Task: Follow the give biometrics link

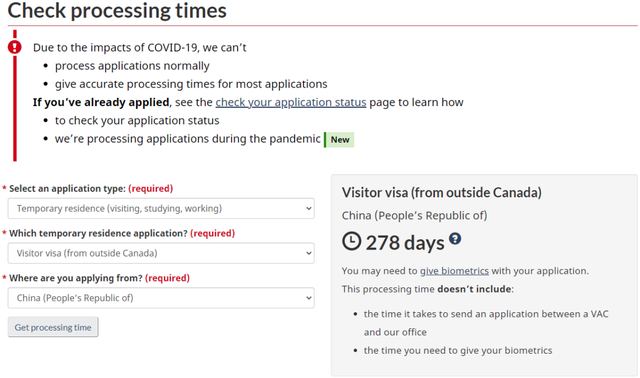Action: pyautogui.click(x=454, y=271)
